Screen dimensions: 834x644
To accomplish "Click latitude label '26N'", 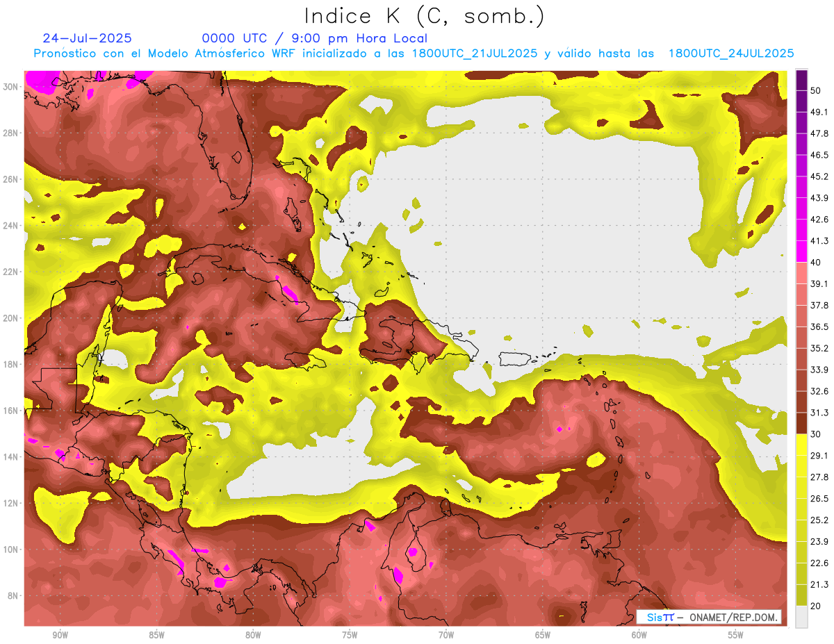I will [12, 179].
